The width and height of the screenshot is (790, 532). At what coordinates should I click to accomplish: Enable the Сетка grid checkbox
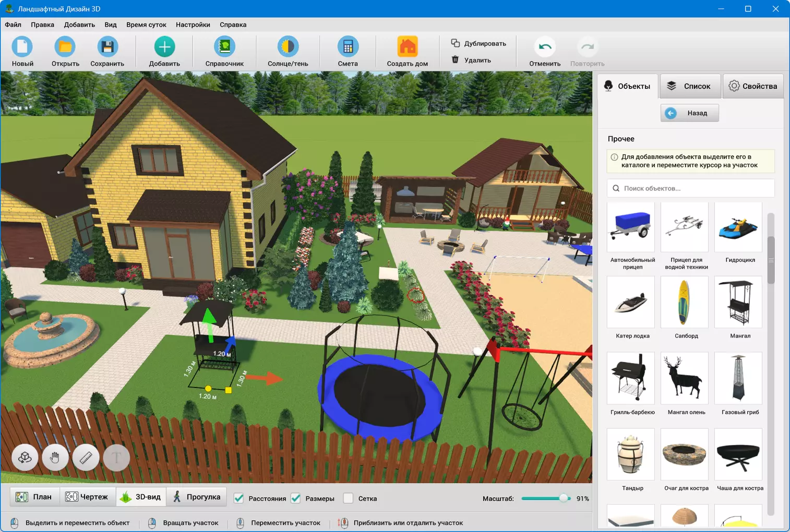pos(348,498)
